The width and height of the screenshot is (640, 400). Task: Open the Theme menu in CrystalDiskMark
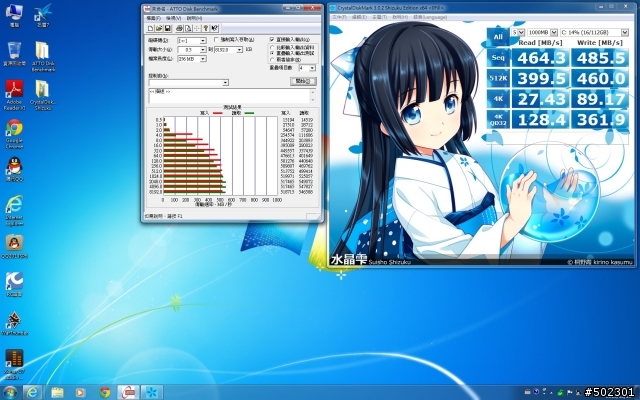click(379, 17)
